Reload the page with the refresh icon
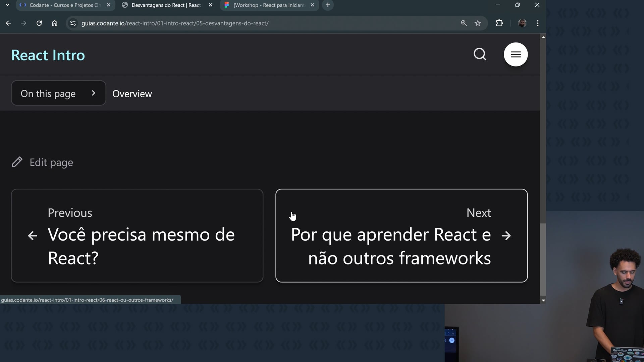The width and height of the screenshot is (644, 362). [x=39, y=23]
